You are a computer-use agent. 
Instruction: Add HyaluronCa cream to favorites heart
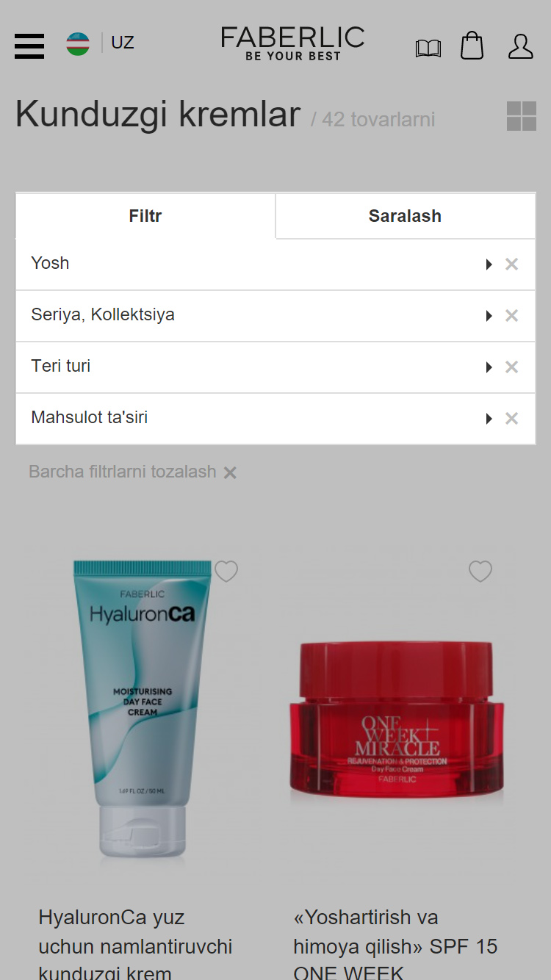click(226, 572)
